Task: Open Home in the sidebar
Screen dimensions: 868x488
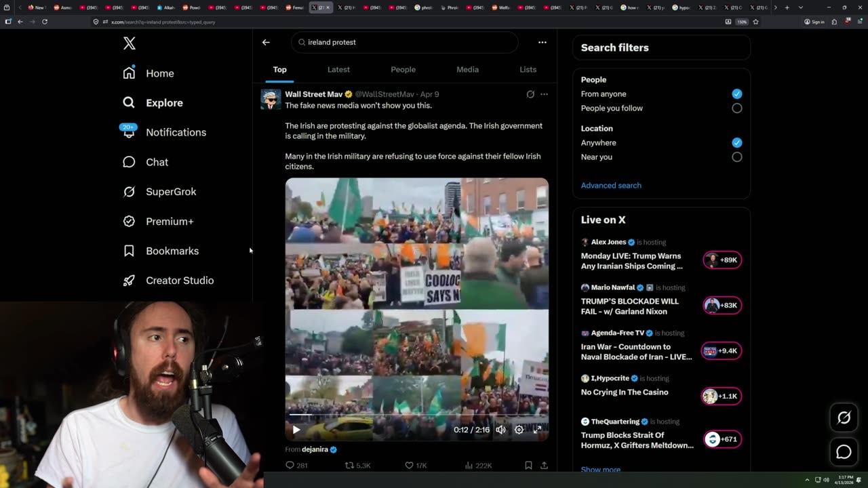Action: point(149,73)
